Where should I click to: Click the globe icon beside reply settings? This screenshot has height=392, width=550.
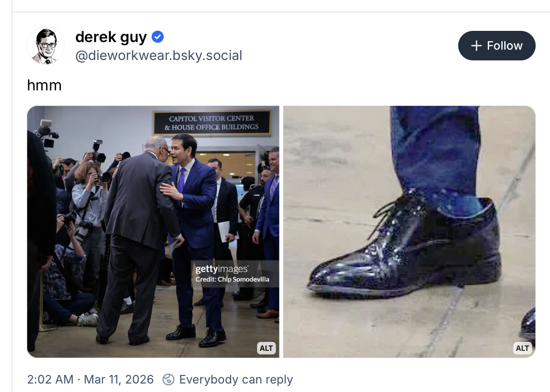click(x=168, y=379)
